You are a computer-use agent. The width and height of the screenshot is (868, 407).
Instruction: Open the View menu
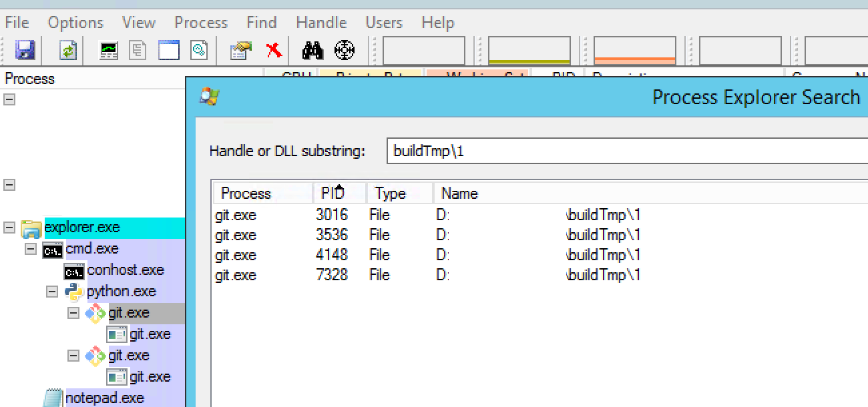(139, 23)
